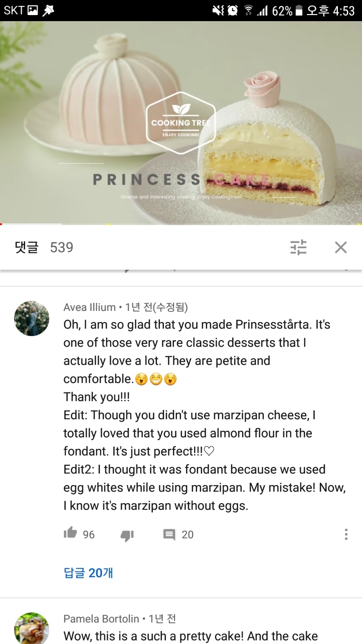The image size is (362, 644).
Task: Click the video progress bar
Action: pyautogui.click(x=181, y=223)
